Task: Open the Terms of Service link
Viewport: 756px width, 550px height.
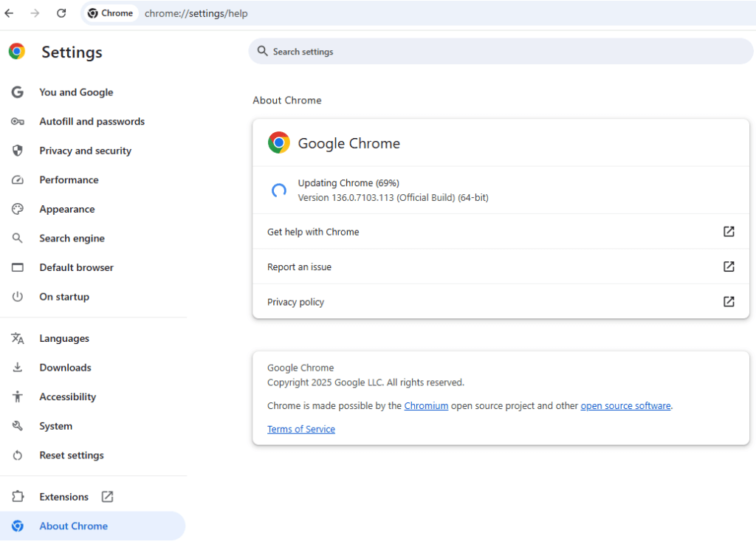Action: (x=301, y=429)
